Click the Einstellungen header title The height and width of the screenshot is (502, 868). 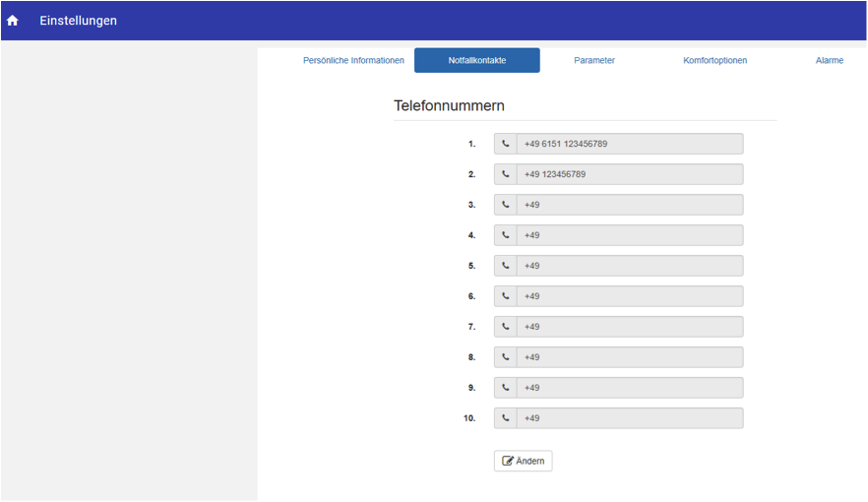[x=78, y=21]
